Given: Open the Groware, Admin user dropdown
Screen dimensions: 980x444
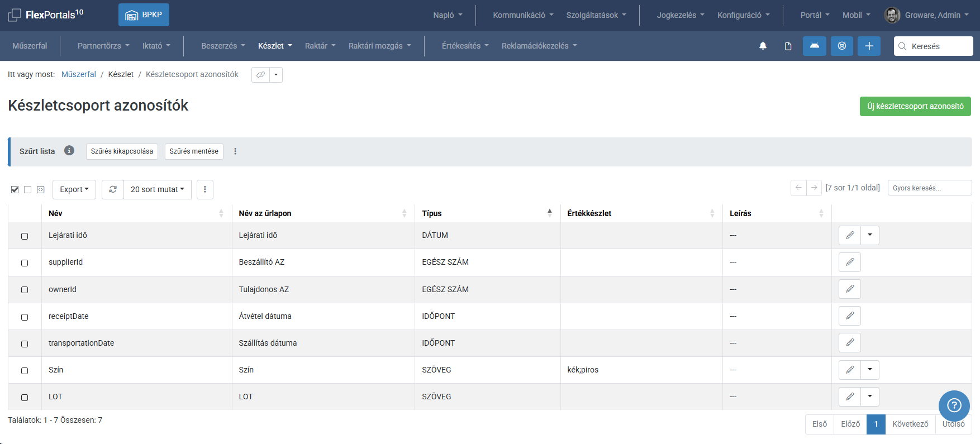Looking at the screenshot, I should [x=936, y=15].
